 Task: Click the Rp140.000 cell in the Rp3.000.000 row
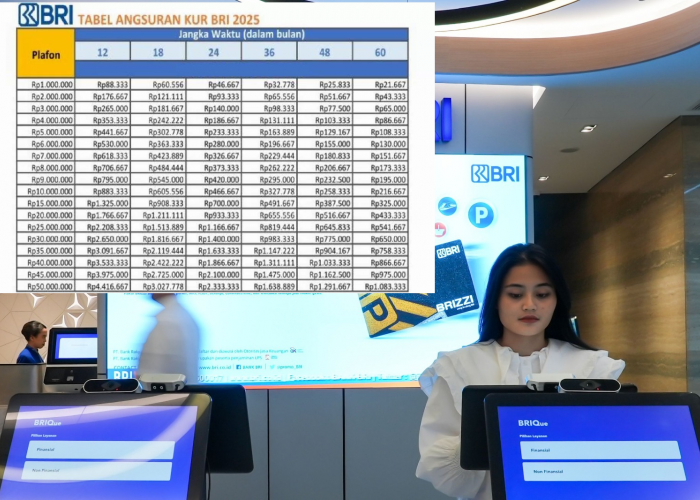[214, 108]
